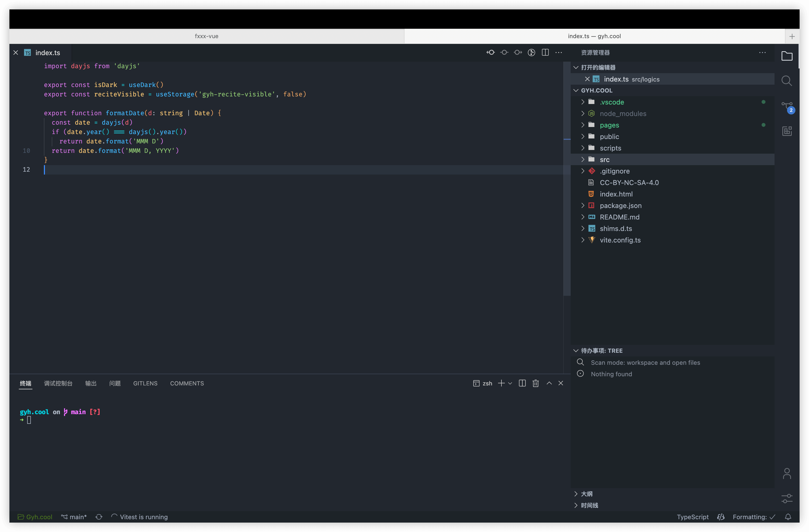The width and height of the screenshot is (809, 532).
Task: Open the terminal launch profile dropdown arrow
Action: click(510, 383)
